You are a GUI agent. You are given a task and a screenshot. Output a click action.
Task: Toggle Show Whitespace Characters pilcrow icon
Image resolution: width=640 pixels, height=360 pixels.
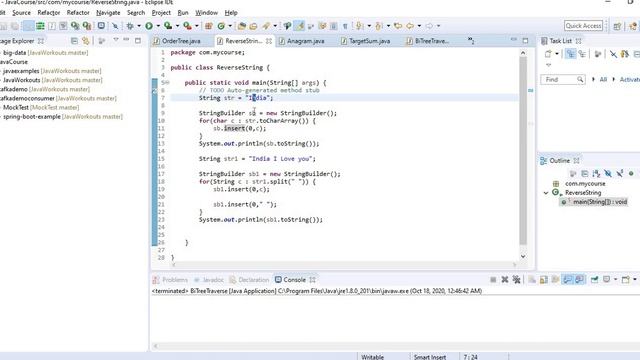point(345,26)
